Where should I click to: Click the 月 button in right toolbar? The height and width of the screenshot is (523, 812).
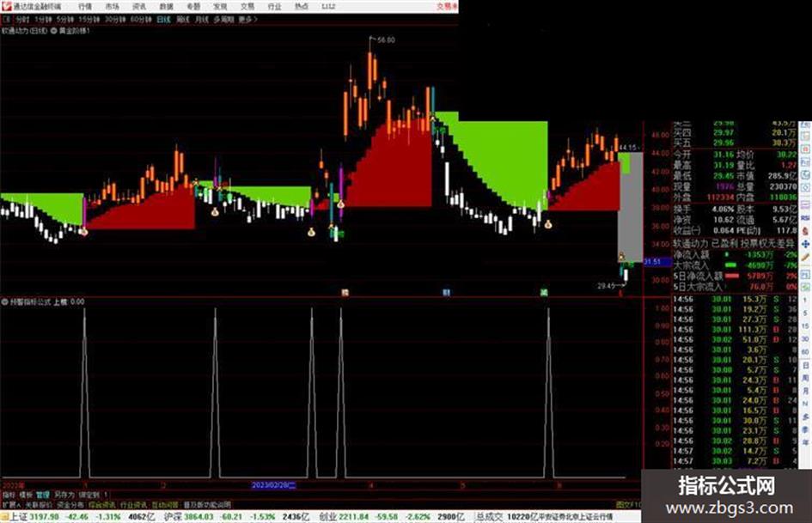[x=805, y=391]
